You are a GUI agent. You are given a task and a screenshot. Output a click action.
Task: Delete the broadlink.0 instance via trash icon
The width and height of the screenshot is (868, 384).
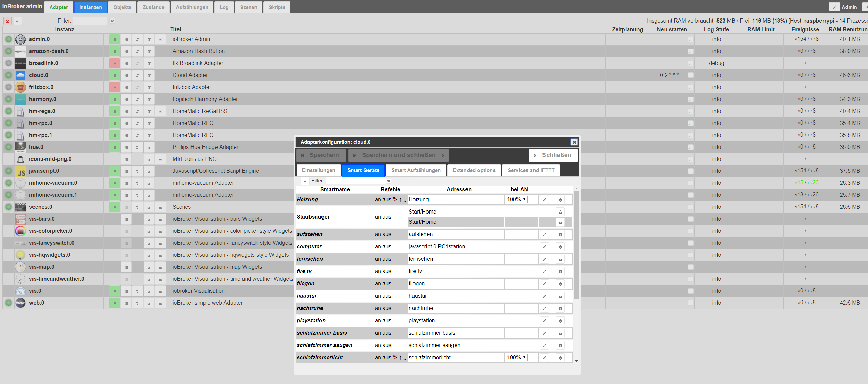point(149,63)
